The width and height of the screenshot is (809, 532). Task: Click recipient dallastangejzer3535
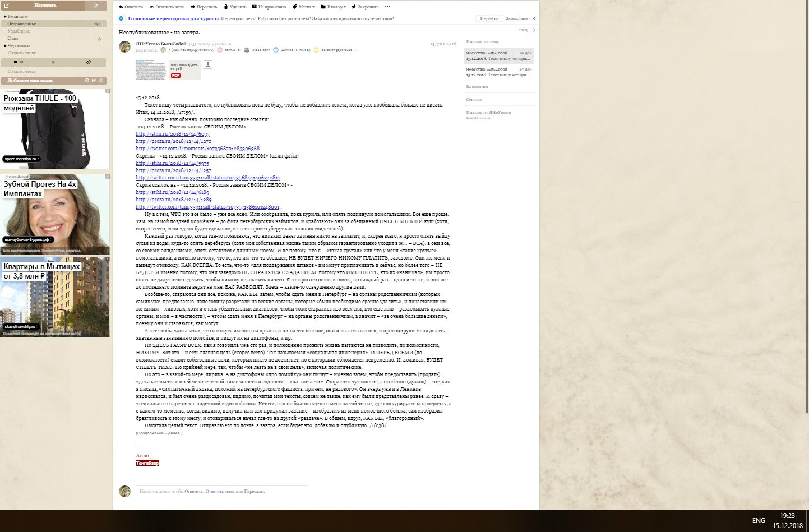pos(337,50)
